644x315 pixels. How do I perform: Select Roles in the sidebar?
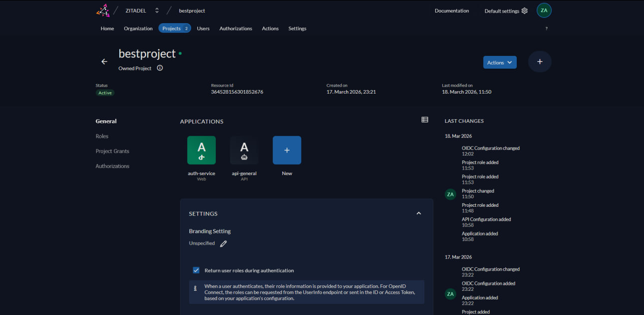102,136
